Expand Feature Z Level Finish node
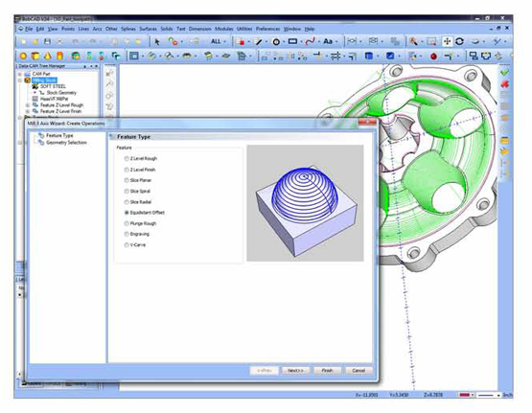This screenshot has height=413, width=532. [x=28, y=111]
